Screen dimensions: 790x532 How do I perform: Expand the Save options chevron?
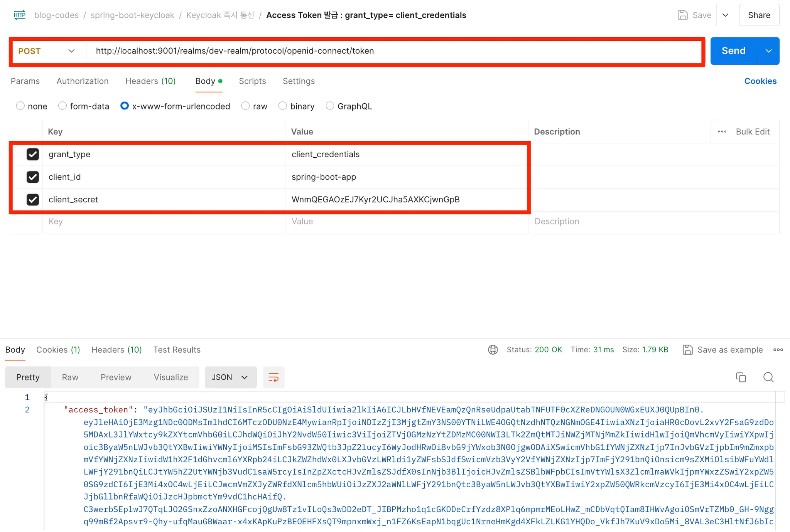pyautogui.click(x=725, y=15)
